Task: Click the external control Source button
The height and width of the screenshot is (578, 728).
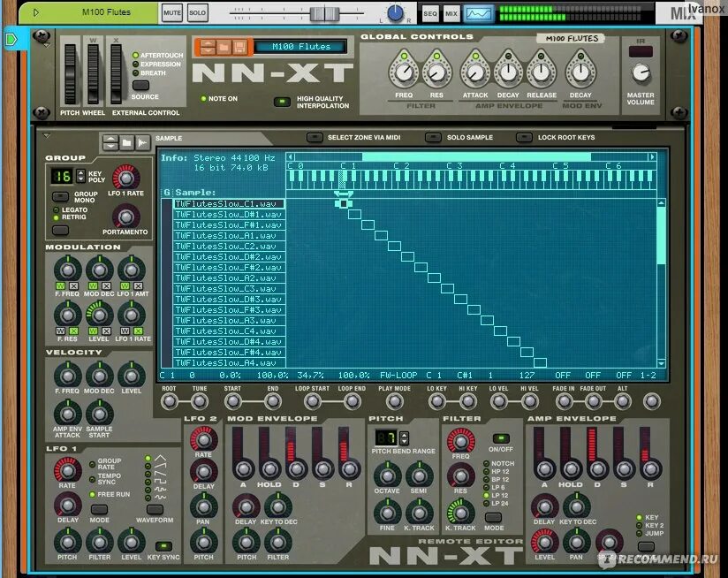Action: tap(140, 86)
